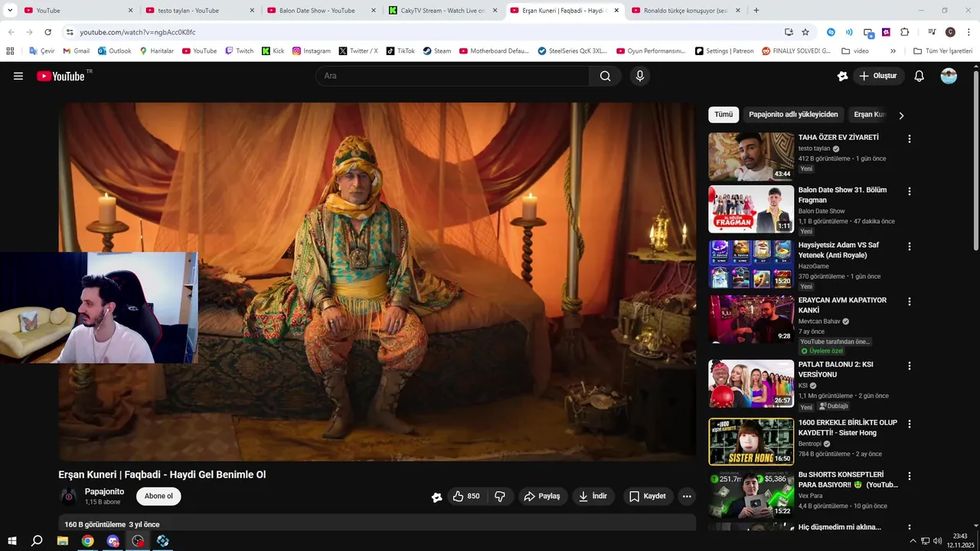
Task: Open Windows Start menu
Action: click(12, 541)
